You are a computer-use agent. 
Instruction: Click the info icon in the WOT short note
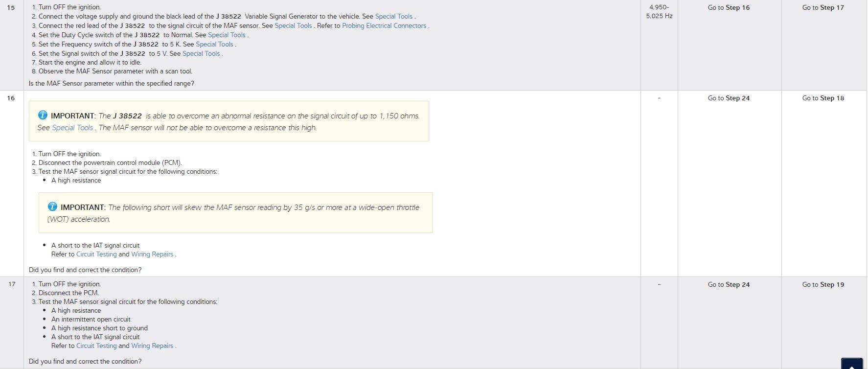pyautogui.click(x=52, y=207)
